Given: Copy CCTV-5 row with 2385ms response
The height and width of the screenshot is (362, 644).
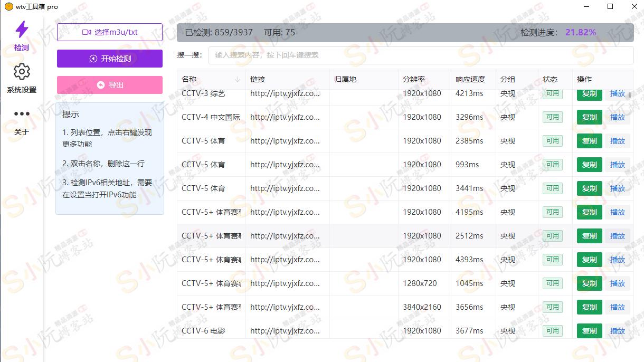Looking at the screenshot, I should 589,141.
